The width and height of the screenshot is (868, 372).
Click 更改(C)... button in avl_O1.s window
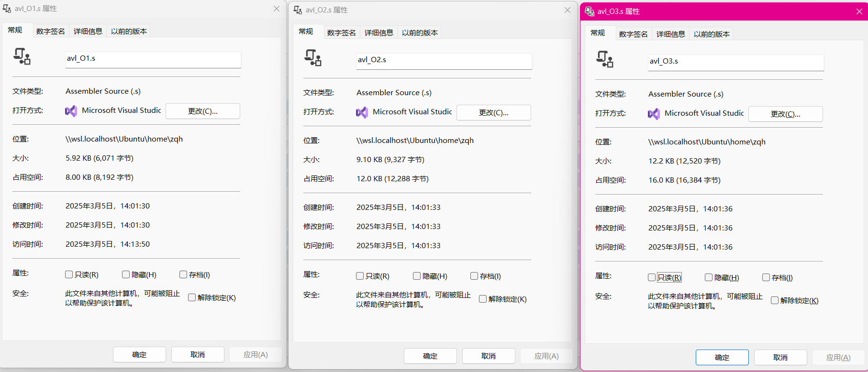(x=203, y=111)
